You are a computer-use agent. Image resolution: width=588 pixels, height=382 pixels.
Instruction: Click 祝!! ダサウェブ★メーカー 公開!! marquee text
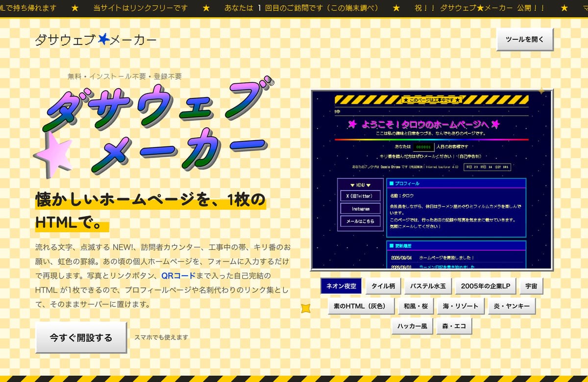pos(480,8)
